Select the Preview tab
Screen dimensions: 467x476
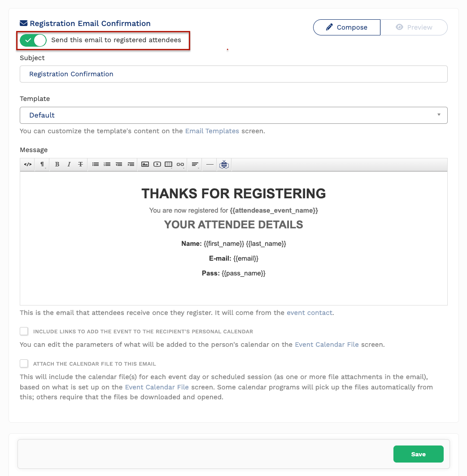tap(414, 27)
